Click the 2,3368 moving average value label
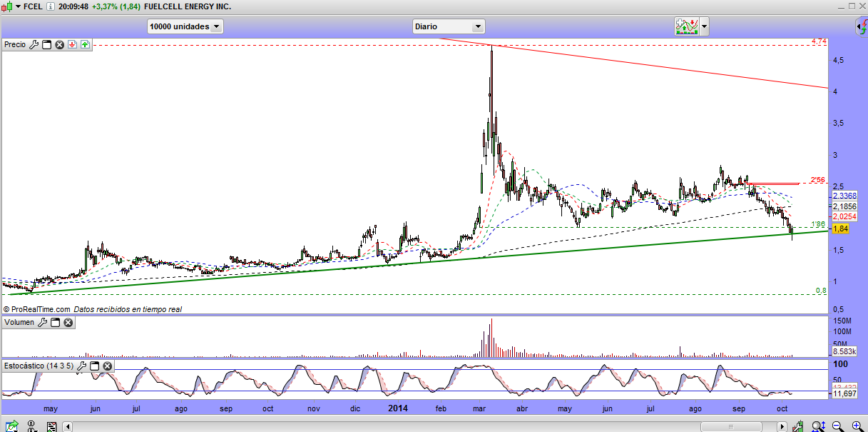The image size is (868, 432). 844,196
